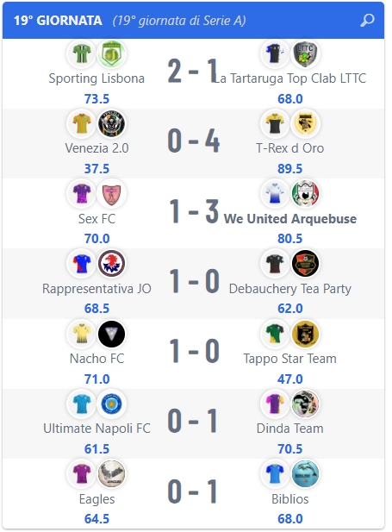Click the 2 - 1 match result
392x532 pixels.
[x=194, y=71]
